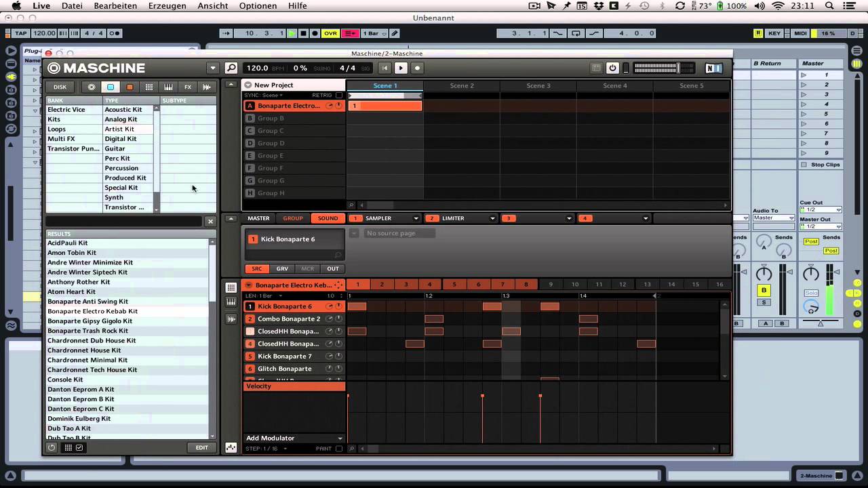Click the EDIT button in browser
This screenshot has width=868, height=488.
202,447
